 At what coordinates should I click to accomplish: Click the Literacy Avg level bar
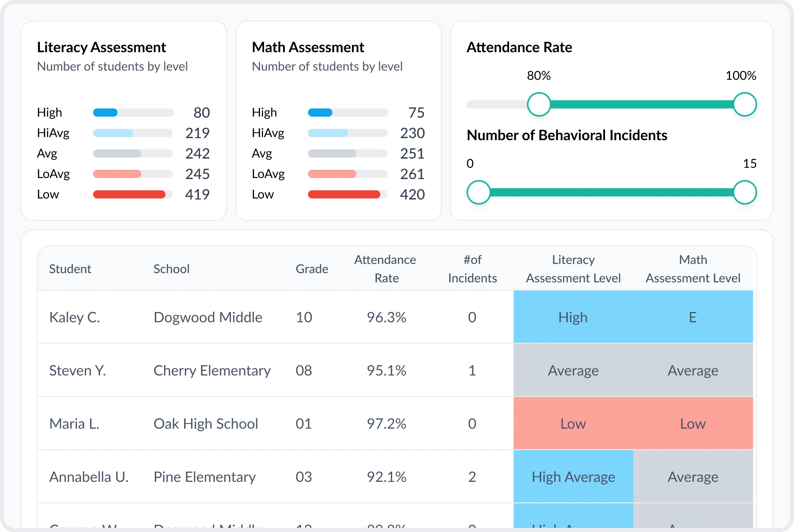click(133, 153)
